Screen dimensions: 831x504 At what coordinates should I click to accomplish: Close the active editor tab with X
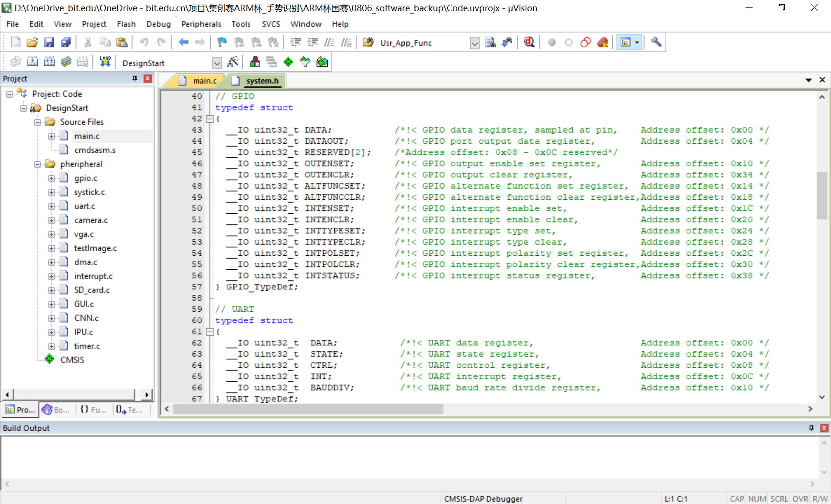(x=823, y=80)
